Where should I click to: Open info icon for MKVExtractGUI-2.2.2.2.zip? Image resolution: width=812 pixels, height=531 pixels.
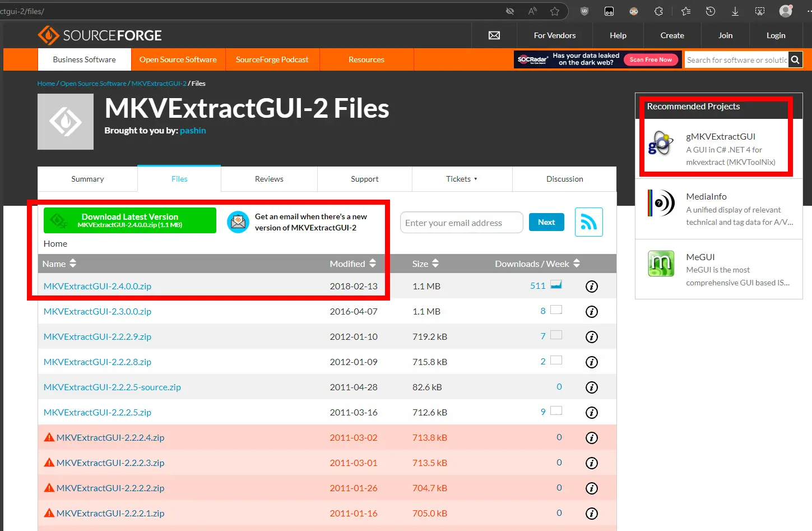point(592,488)
